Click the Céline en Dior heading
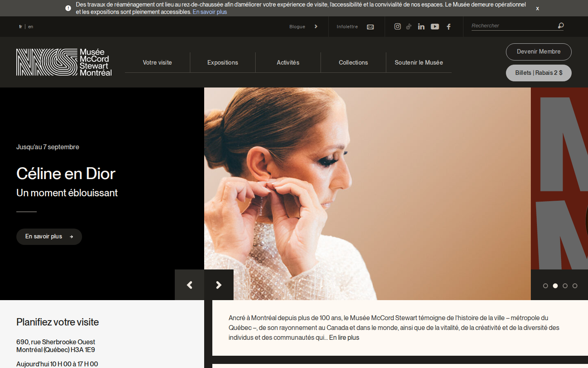This screenshot has width=588, height=368. click(x=66, y=174)
